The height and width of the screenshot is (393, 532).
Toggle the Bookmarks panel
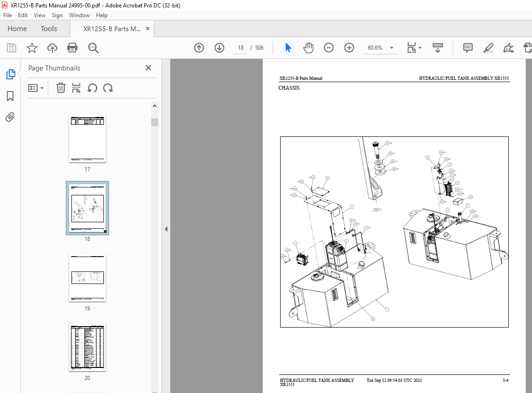(10, 96)
